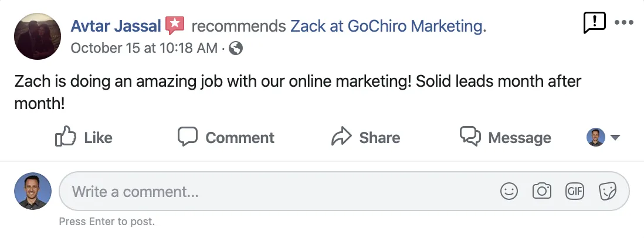This screenshot has height=238, width=644.
Task: Click the red recommendation star badge
Action: 175,26
